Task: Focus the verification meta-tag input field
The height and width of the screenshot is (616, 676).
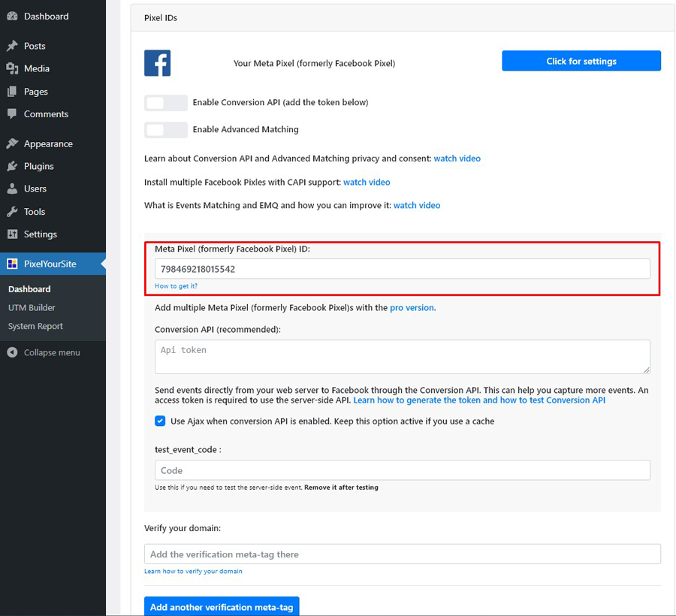Action: coord(403,554)
